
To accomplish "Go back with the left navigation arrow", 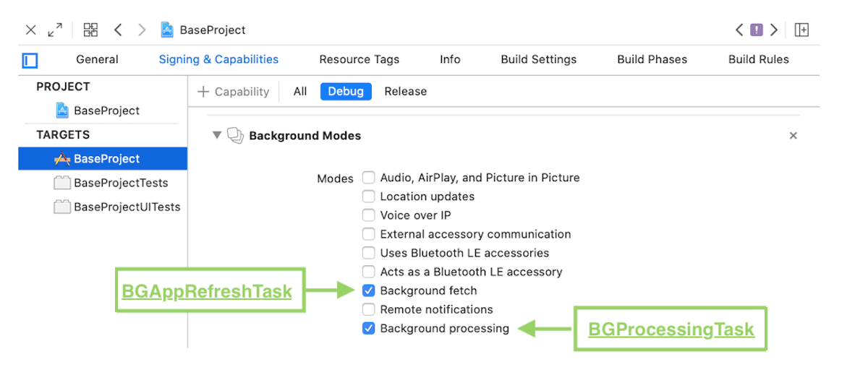I will 118,30.
